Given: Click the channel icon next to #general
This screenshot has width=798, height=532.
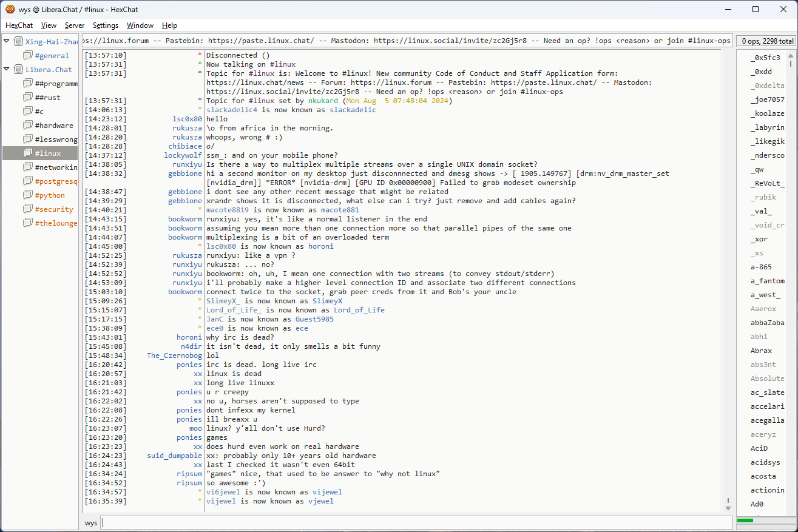Looking at the screenshot, I should click(x=28, y=56).
